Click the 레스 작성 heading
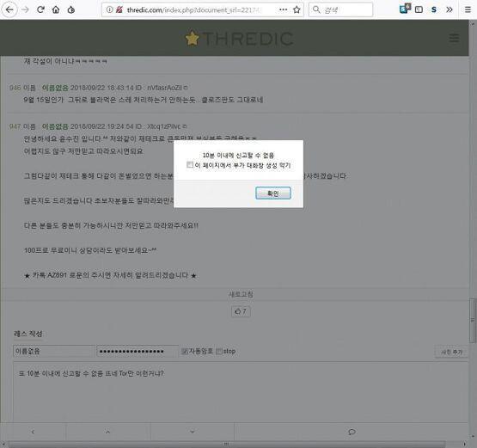Image resolution: width=477 pixels, height=448 pixels. tap(28, 334)
